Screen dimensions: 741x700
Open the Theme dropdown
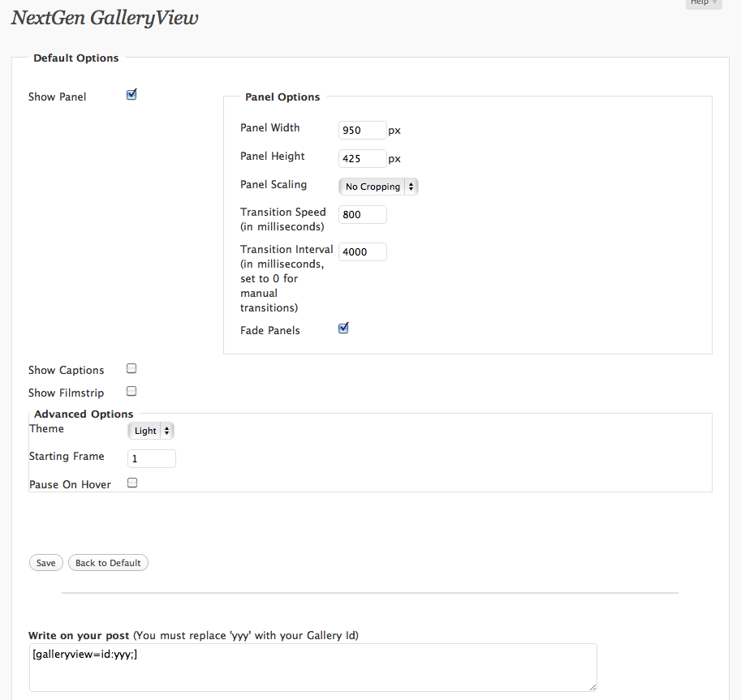pos(151,431)
